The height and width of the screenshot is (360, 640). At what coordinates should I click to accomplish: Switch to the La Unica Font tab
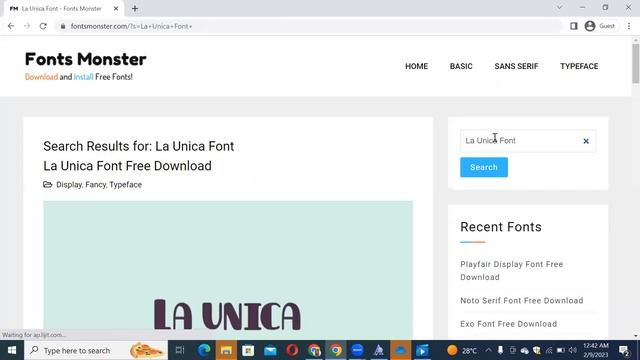coord(61,9)
